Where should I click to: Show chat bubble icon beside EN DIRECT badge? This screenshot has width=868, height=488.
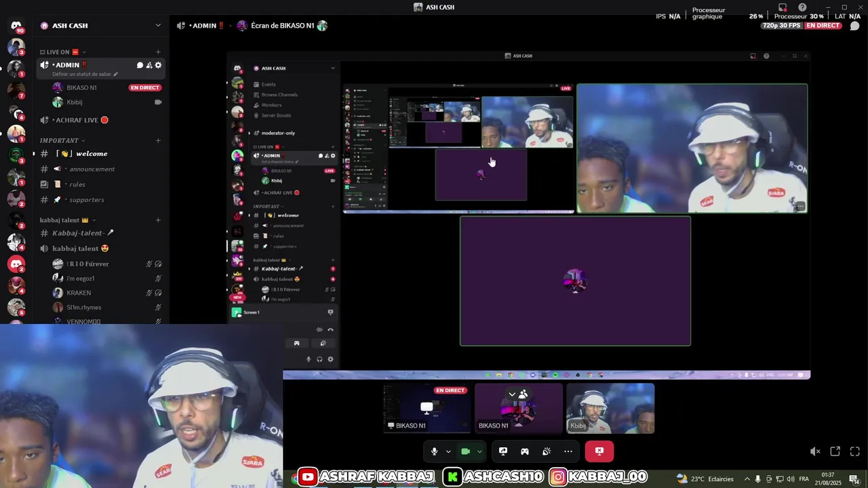pos(854,26)
